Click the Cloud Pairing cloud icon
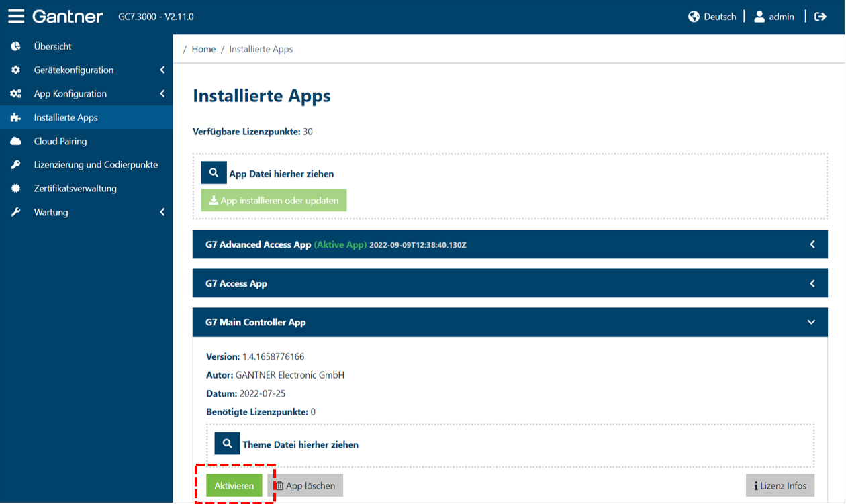 tap(15, 141)
